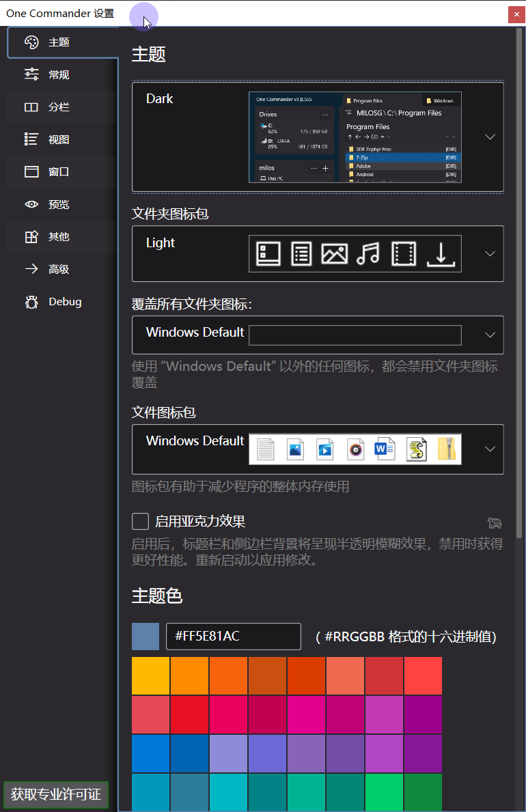This screenshot has width=526, height=812.
Task: Click the palette icon beside 主题
Action: pos(31,42)
